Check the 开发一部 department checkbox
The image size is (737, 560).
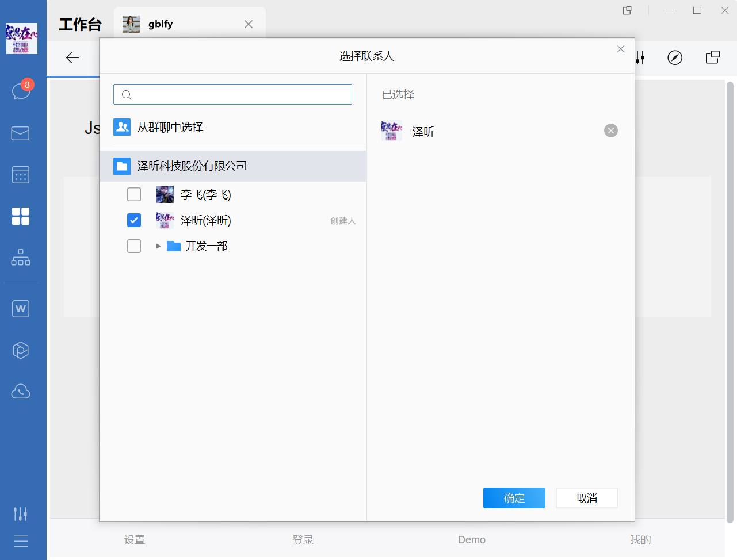[133, 246]
